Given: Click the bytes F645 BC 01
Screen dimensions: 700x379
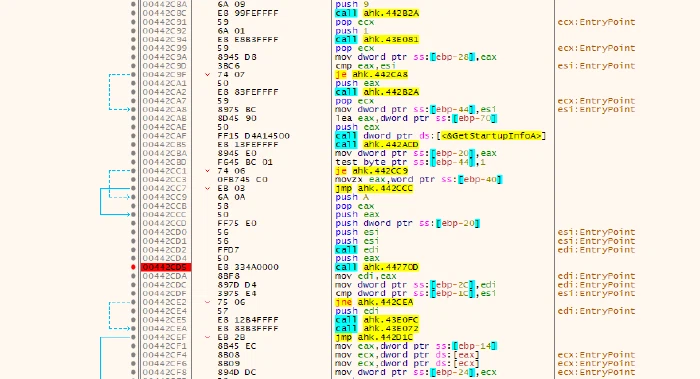Looking at the screenshot, I should click(x=245, y=162).
